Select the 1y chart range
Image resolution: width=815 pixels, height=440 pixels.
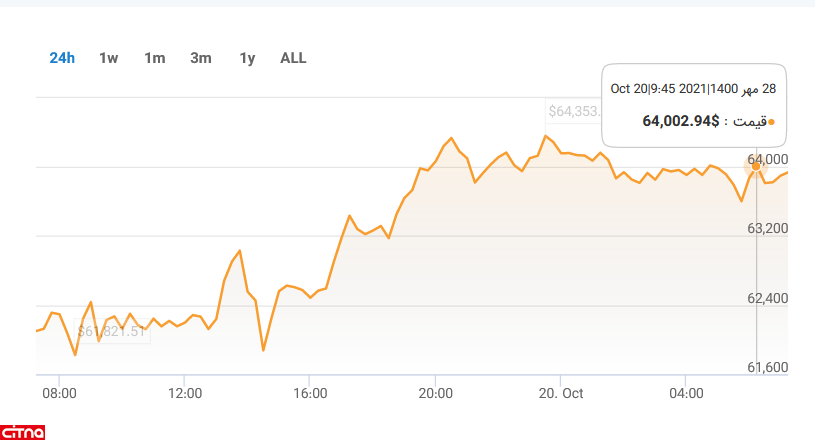tap(247, 58)
